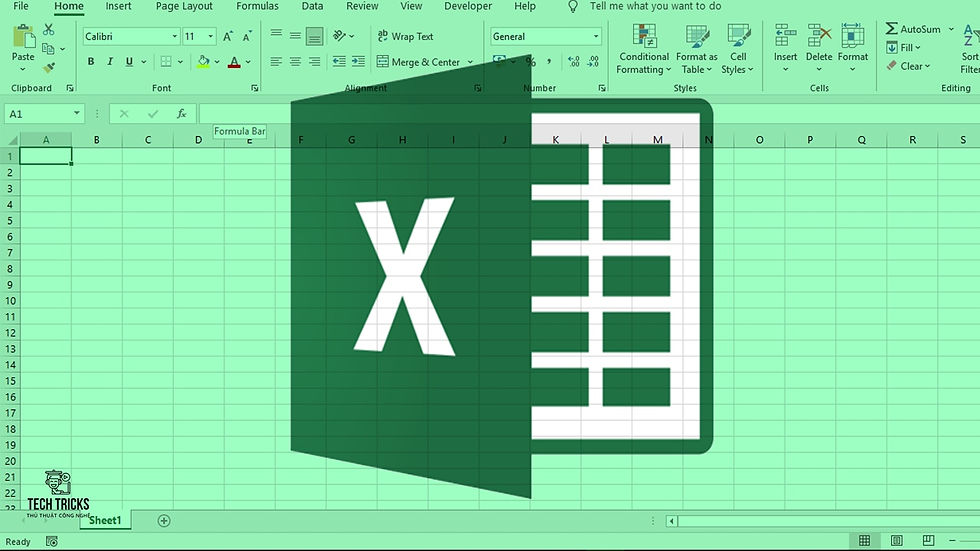Viewport: 980px width, 551px height.
Task: Apply Comma Style
Action: [549, 61]
